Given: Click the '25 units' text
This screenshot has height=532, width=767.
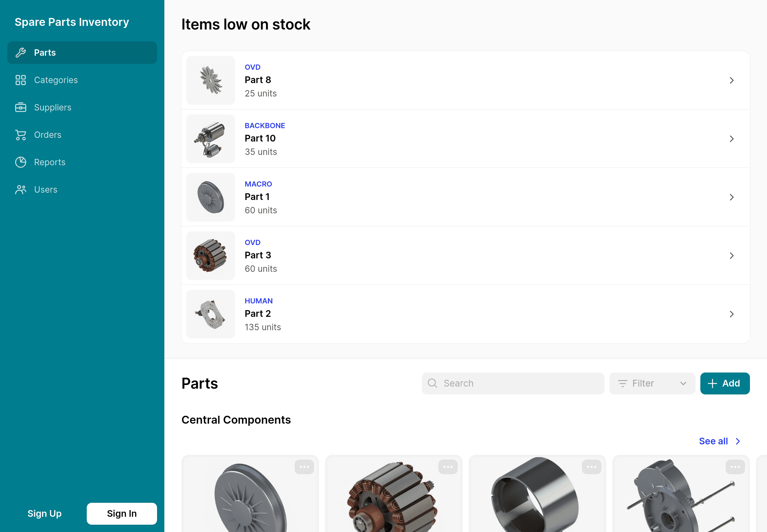Looking at the screenshot, I should [261, 94].
